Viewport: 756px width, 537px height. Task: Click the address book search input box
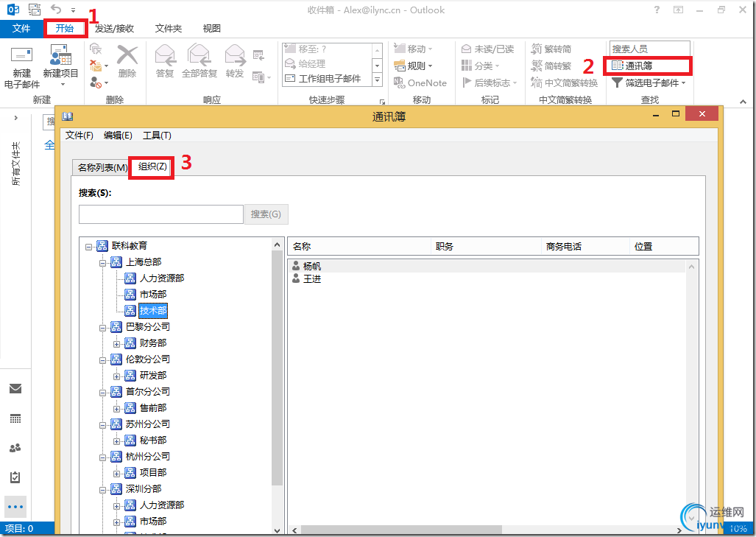pos(161,214)
